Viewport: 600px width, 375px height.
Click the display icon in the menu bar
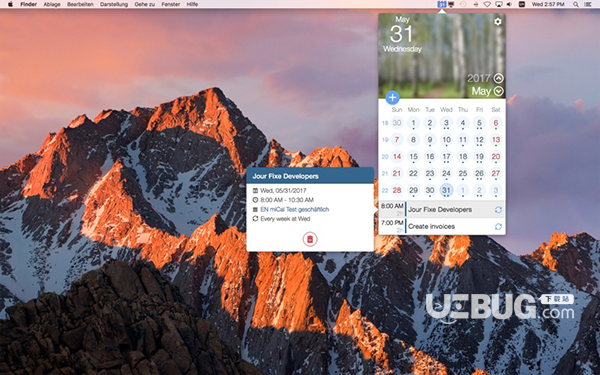point(452,4)
